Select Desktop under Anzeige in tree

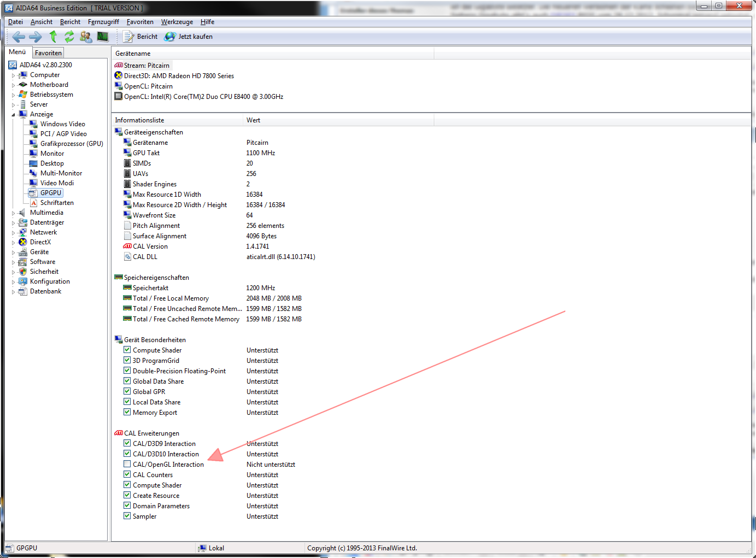coord(52,163)
